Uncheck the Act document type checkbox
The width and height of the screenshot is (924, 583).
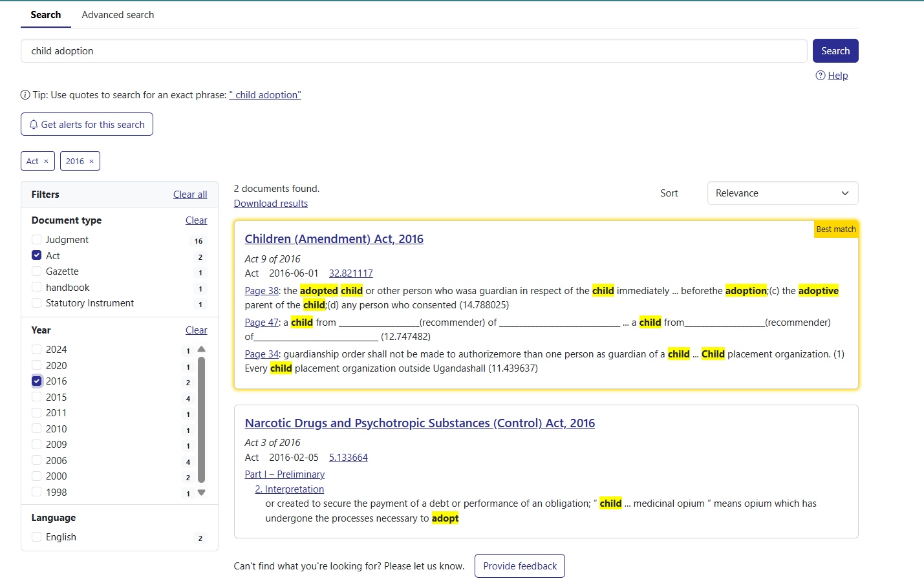click(x=37, y=255)
